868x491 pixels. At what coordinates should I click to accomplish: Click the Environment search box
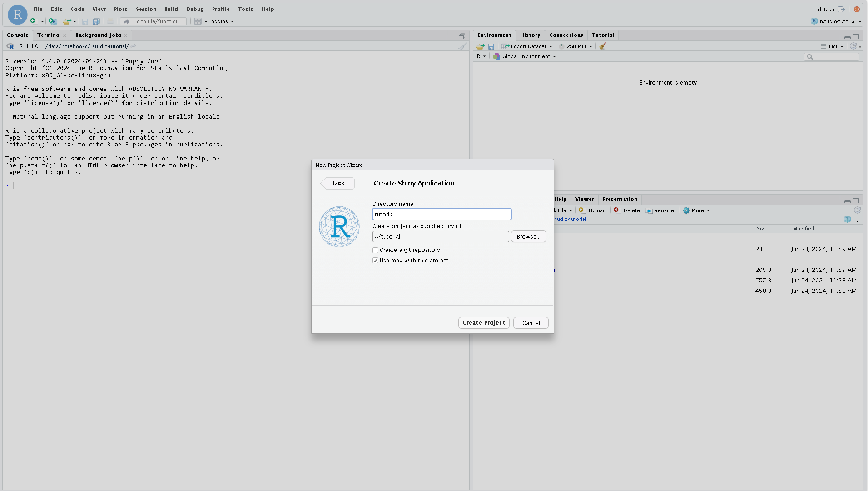pyautogui.click(x=832, y=57)
